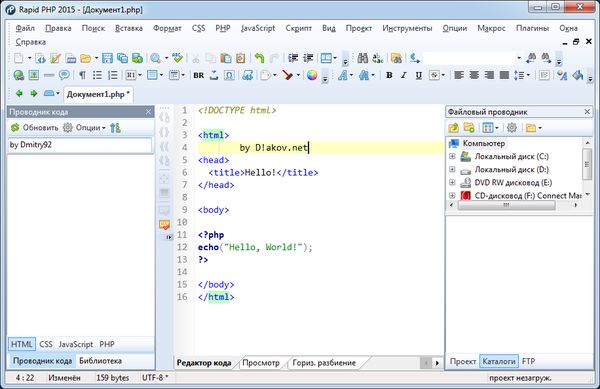Click the Bold B formatting icon
Screen dimensions: 600x389
point(389,75)
